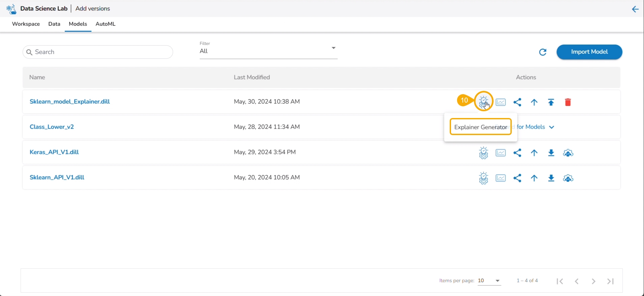The image size is (644, 296).
Task: Open chart icon for Sklearn_API_V1.dill row
Action: point(500,178)
